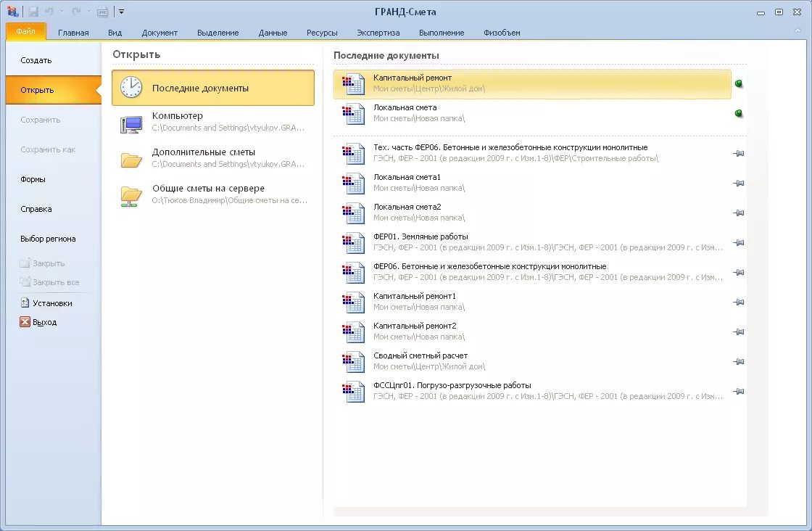The height and width of the screenshot is (531, 812).
Task: Pin Локальная смета1 to the list
Action: pyautogui.click(x=739, y=183)
